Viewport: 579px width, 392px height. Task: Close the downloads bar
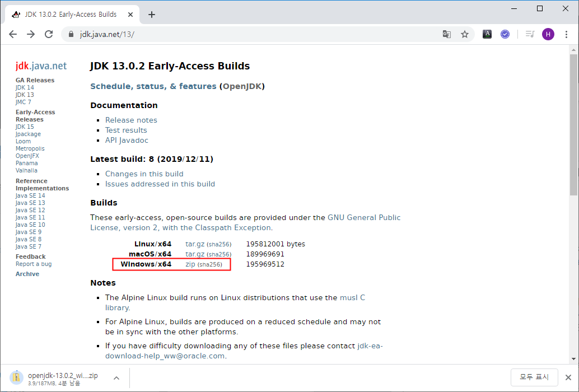click(568, 377)
